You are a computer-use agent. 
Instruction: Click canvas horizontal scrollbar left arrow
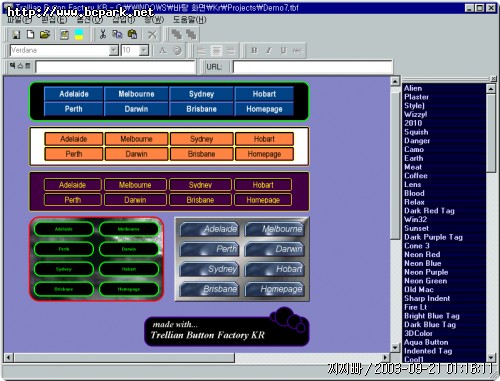[x=8, y=358]
